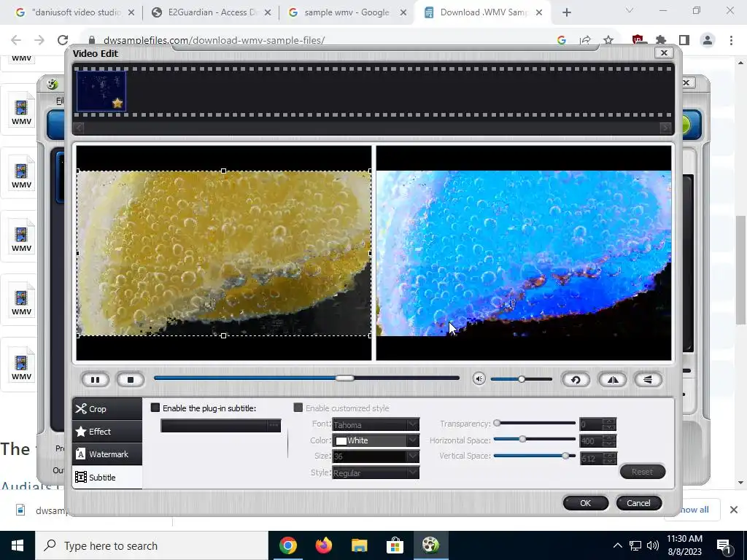This screenshot has width=747, height=560.
Task: Adjust the Transparency slider
Action: pyautogui.click(x=497, y=423)
